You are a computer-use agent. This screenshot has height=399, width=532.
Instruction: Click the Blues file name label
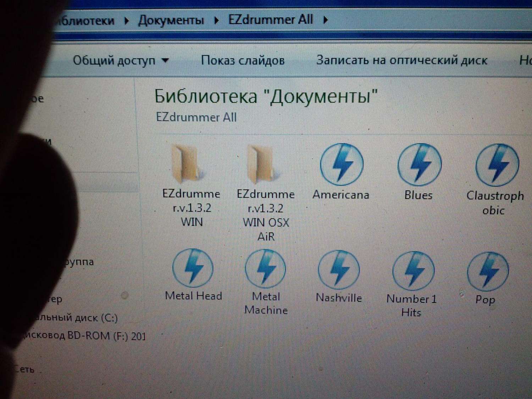click(x=419, y=195)
